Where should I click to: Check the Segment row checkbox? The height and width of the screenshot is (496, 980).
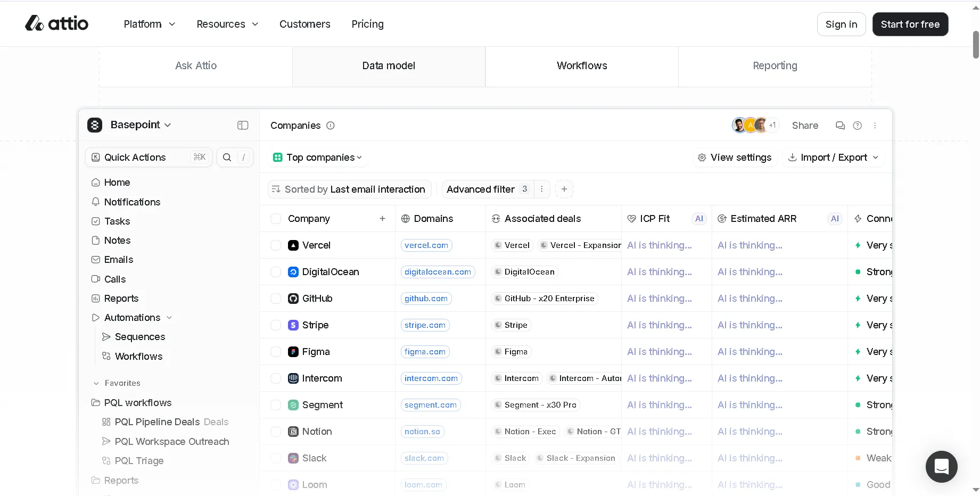click(276, 405)
